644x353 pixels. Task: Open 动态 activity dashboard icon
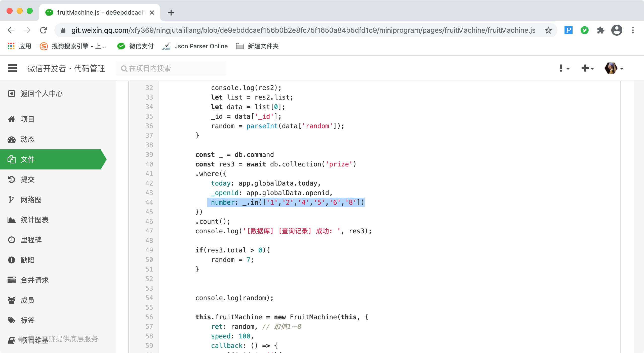coord(12,139)
